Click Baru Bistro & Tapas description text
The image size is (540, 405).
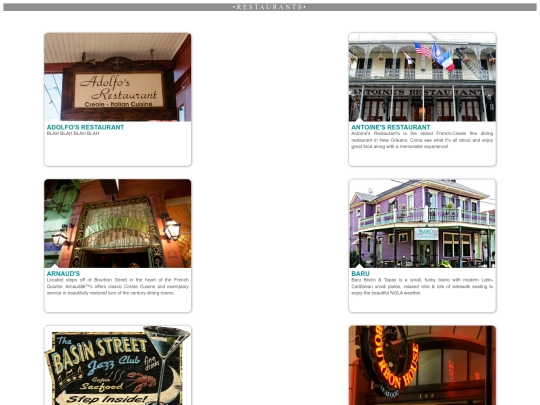click(x=422, y=286)
